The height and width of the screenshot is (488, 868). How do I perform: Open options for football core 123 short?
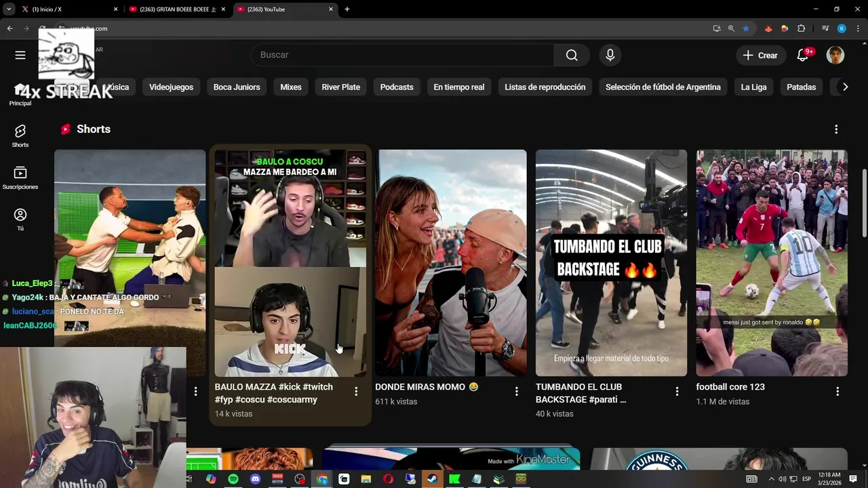click(837, 391)
